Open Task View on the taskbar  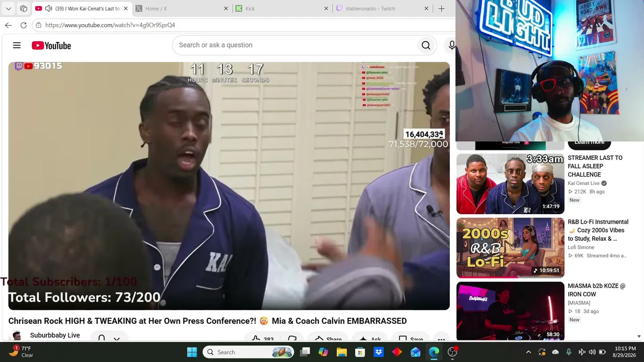coord(305,352)
